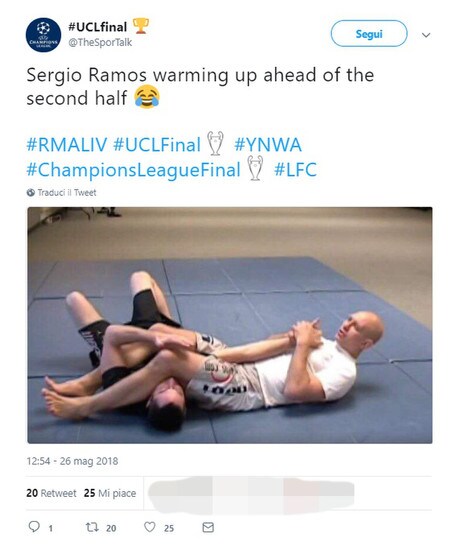Open the @TheSporTalk handle
This screenshot has height=550, width=459.
(x=100, y=42)
